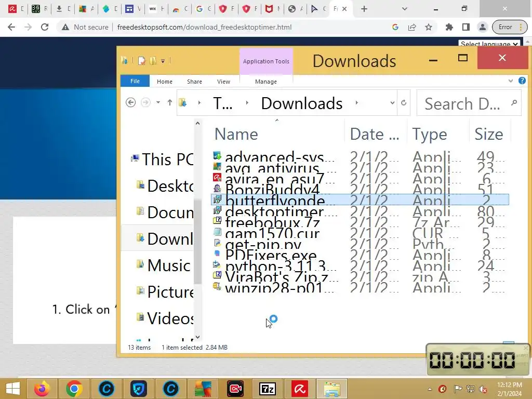Open the Manage ribbon tab
This screenshot has width=532, height=399.
(x=266, y=82)
